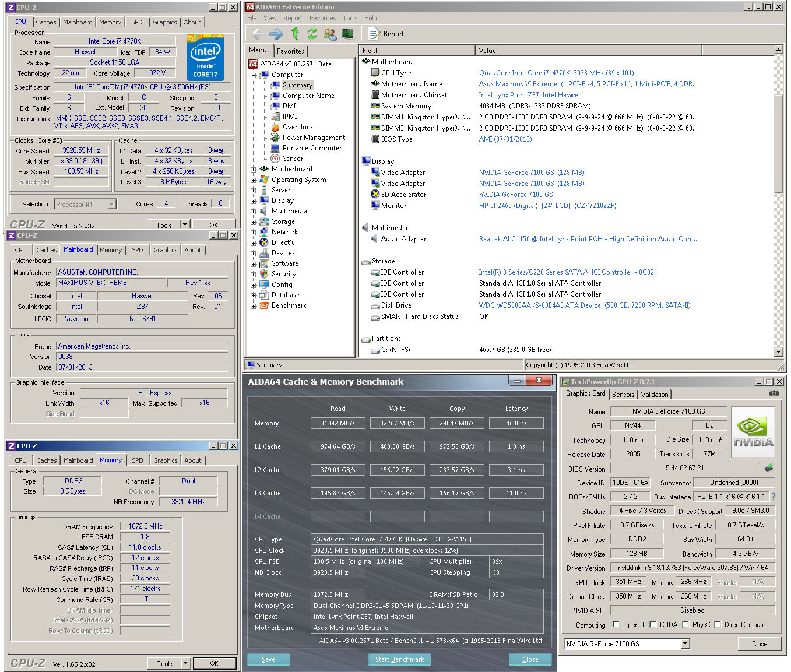Select the Database tree node

pos(285,295)
